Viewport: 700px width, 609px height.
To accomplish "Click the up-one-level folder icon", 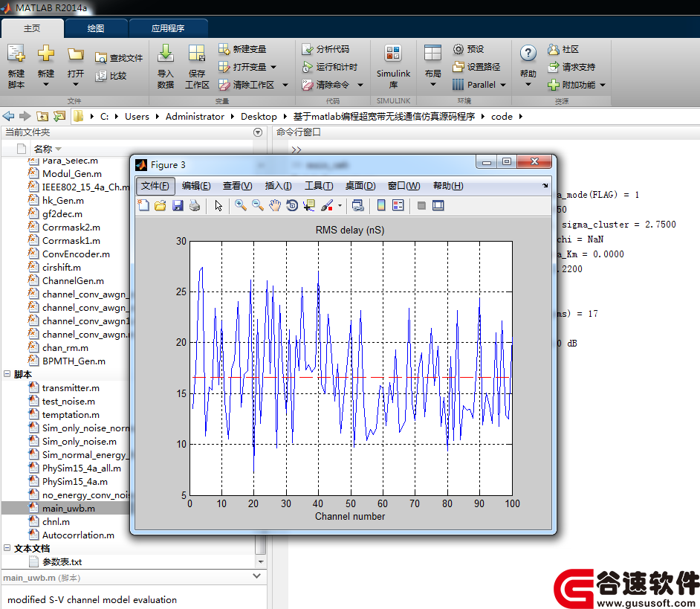I will click(42, 117).
